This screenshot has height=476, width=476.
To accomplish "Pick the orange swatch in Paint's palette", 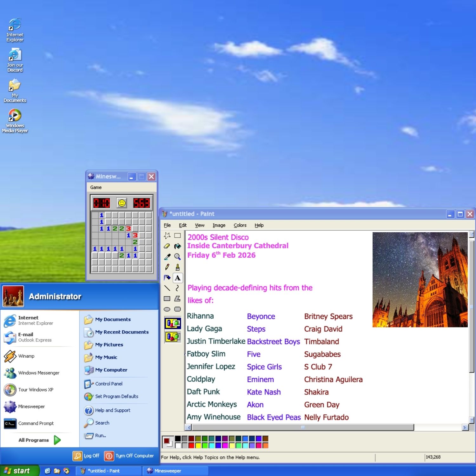I will (266, 446).
